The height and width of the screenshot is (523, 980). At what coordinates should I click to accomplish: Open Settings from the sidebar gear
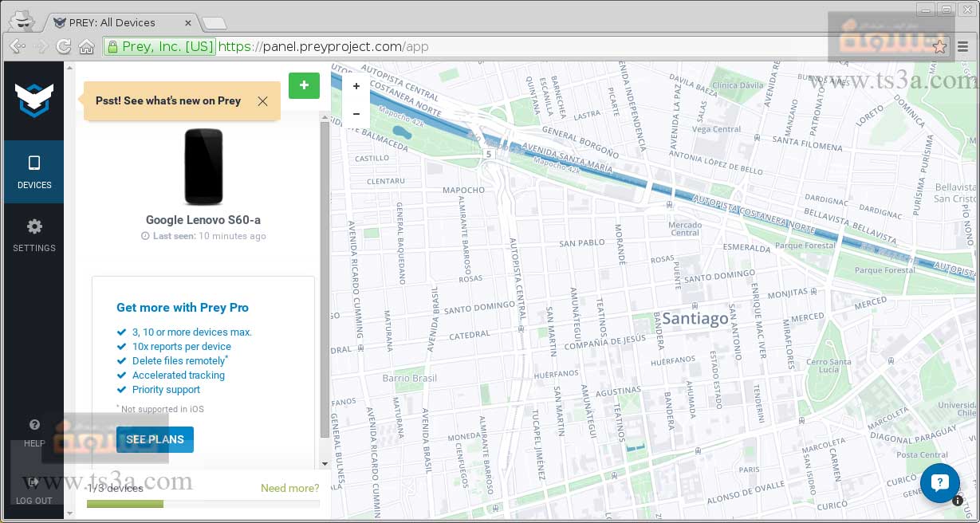click(x=34, y=235)
